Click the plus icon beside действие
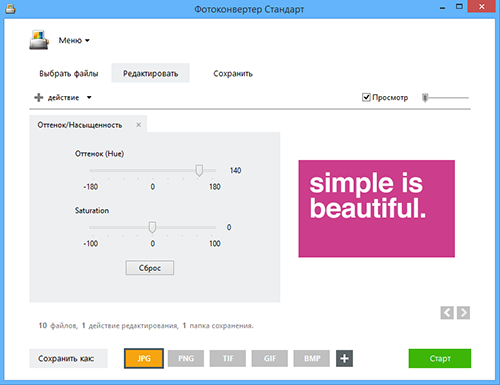Image resolution: width=500 pixels, height=385 pixels. (39, 97)
